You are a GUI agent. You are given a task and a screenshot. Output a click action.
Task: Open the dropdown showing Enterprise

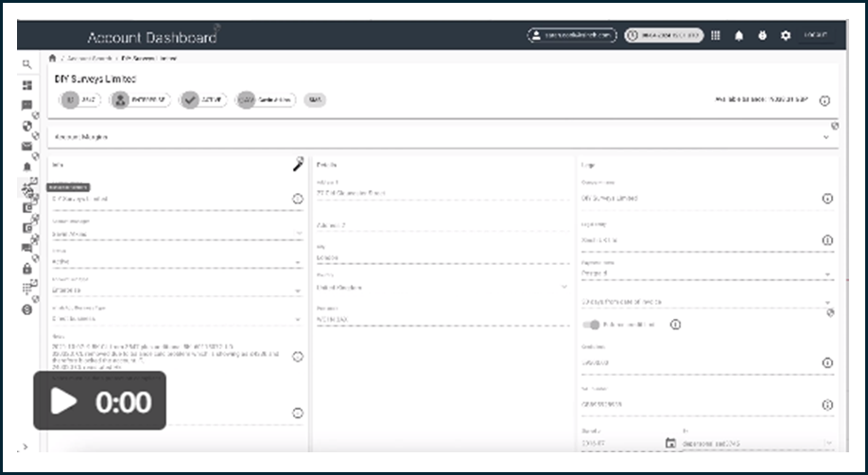click(177, 290)
